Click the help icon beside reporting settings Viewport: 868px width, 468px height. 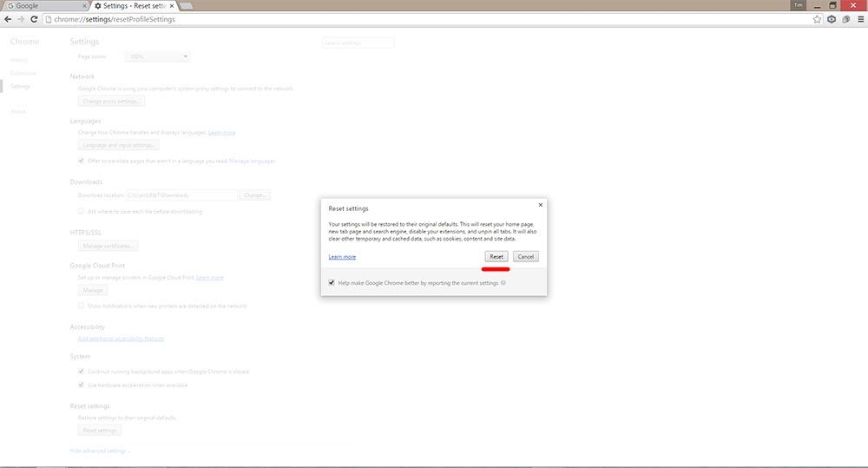click(503, 282)
